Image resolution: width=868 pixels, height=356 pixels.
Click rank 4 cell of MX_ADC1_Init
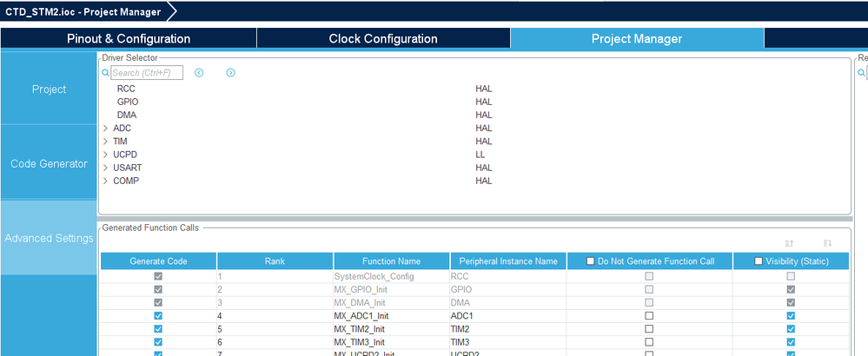(x=275, y=316)
